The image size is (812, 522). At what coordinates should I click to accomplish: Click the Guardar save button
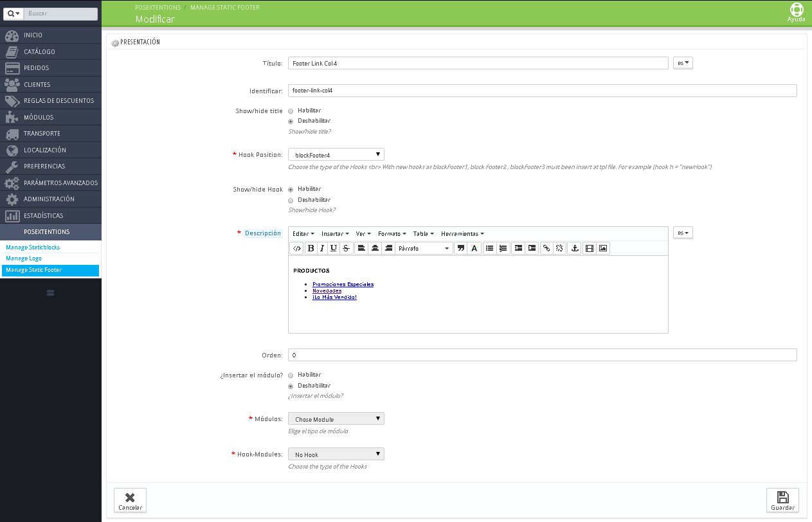coord(782,501)
